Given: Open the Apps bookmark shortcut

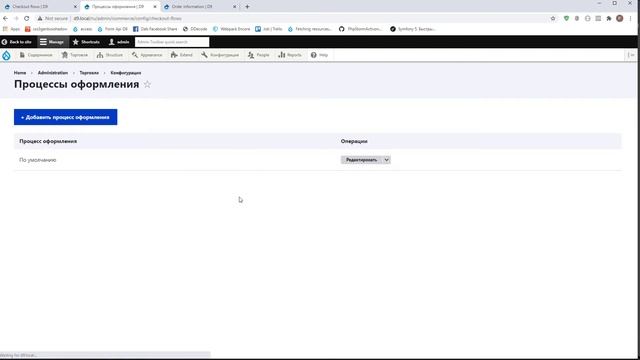Looking at the screenshot, I should point(11,29).
